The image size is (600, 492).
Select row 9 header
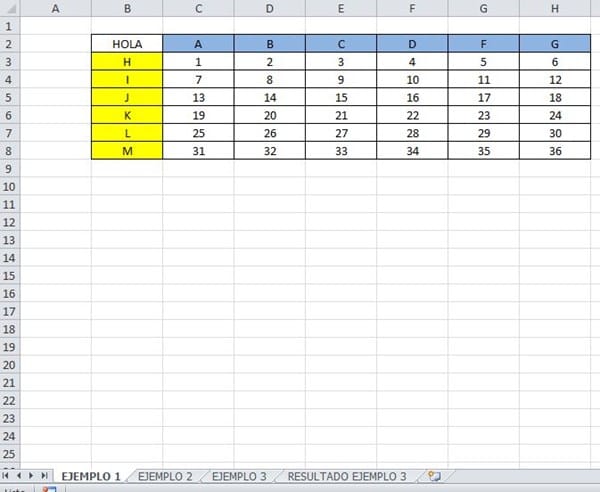click(10, 168)
